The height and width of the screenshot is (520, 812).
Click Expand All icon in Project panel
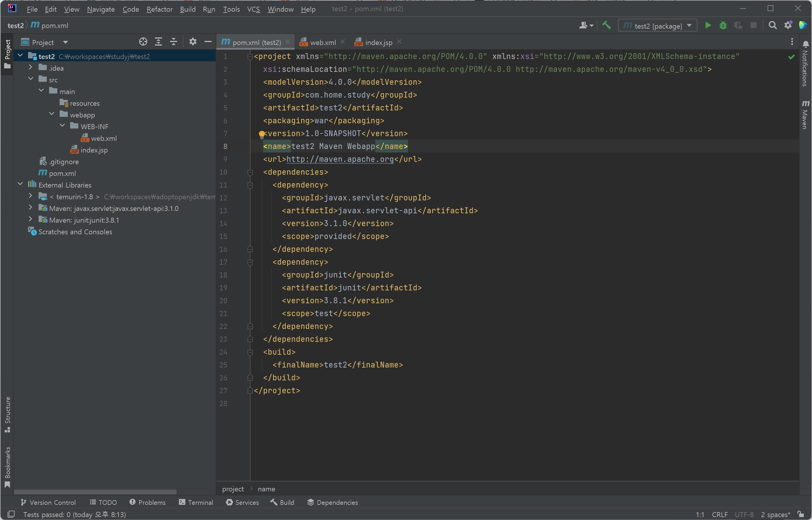(x=158, y=42)
